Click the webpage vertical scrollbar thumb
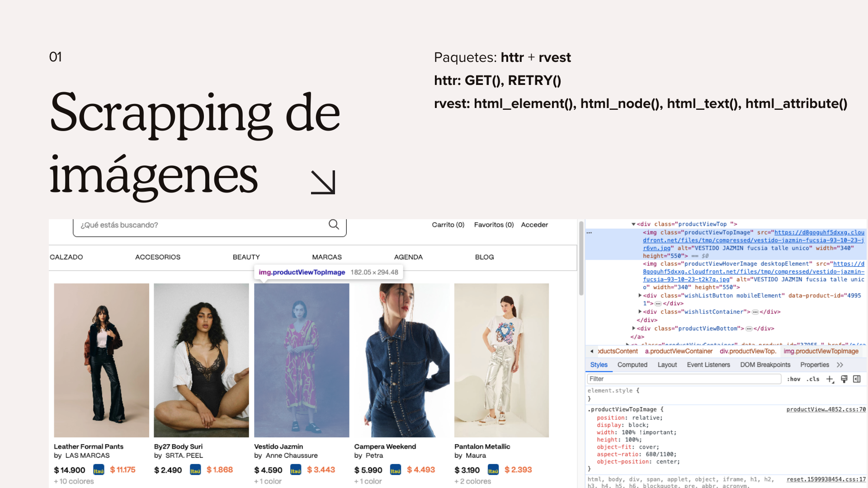This screenshot has width=868, height=488. [x=581, y=258]
